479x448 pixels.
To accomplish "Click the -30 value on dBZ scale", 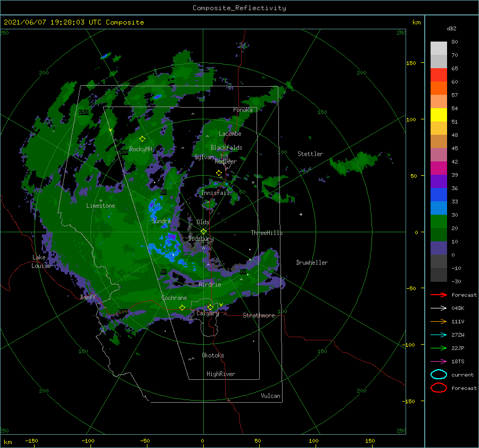I will click(457, 281).
